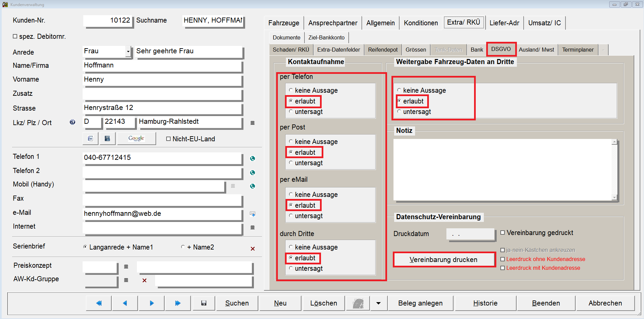
Task: Click the list icon next to the Internet field
Action: (253, 228)
